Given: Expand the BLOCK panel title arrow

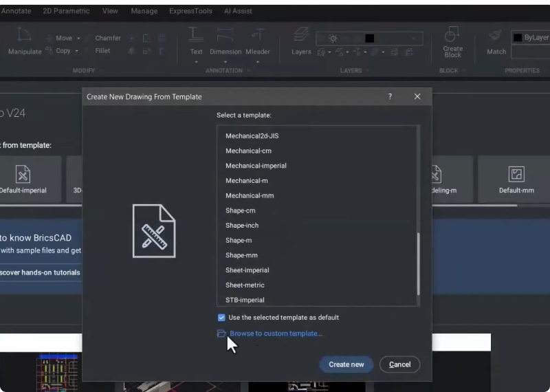Looking at the screenshot, I should click(464, 71).
